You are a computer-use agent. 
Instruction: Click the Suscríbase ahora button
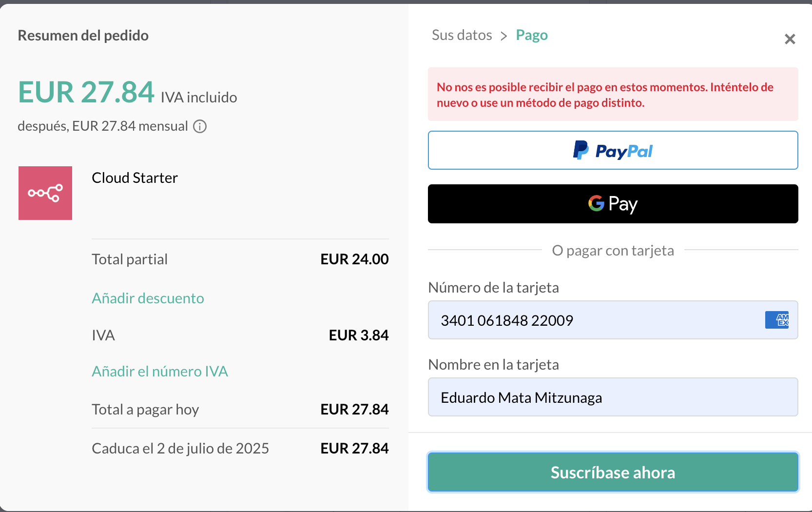(613, 472)
